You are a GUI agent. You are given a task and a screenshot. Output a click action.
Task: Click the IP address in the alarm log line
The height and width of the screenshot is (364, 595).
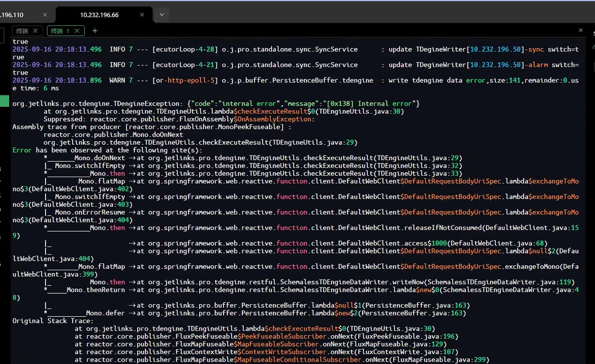coord(496,65)
